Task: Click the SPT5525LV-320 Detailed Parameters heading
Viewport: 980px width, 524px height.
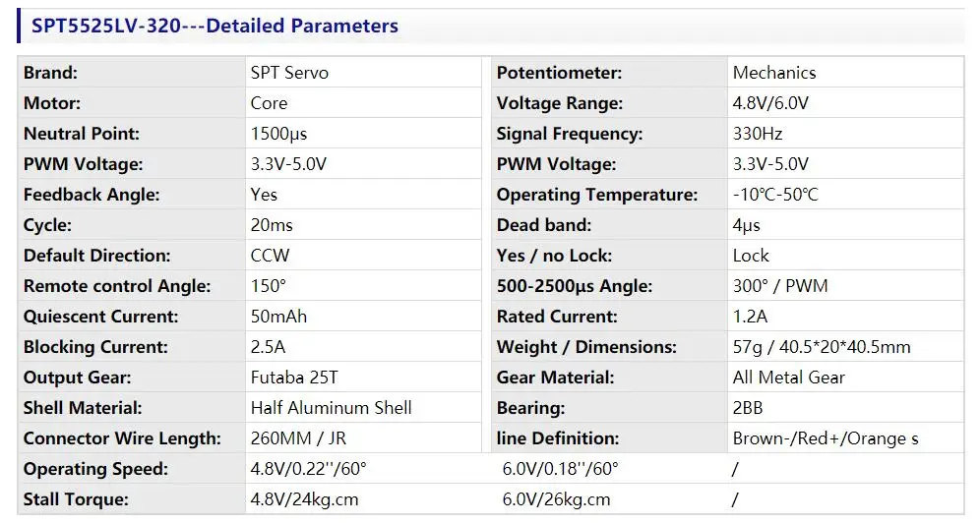Action: click(x=214, y=27)
